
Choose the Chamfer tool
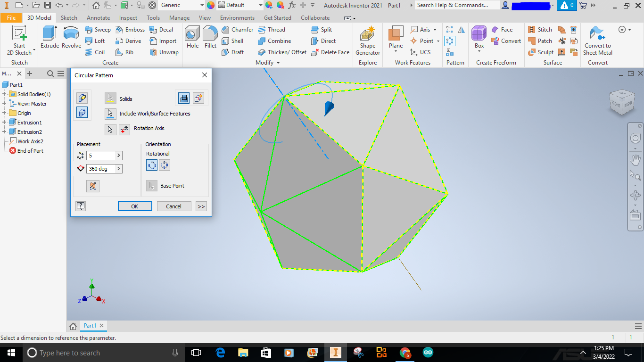click(237, 29)
